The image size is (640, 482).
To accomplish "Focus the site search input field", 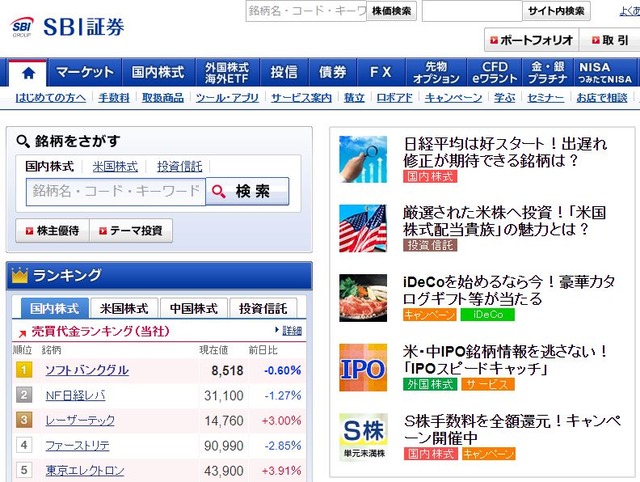I will [472, 11].
